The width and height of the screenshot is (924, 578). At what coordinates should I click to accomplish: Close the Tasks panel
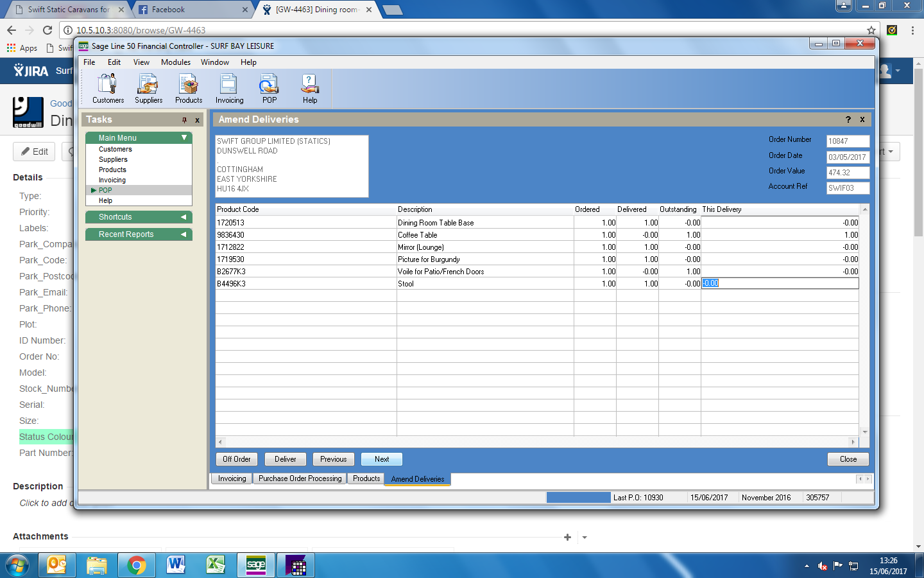click(197, 120)
